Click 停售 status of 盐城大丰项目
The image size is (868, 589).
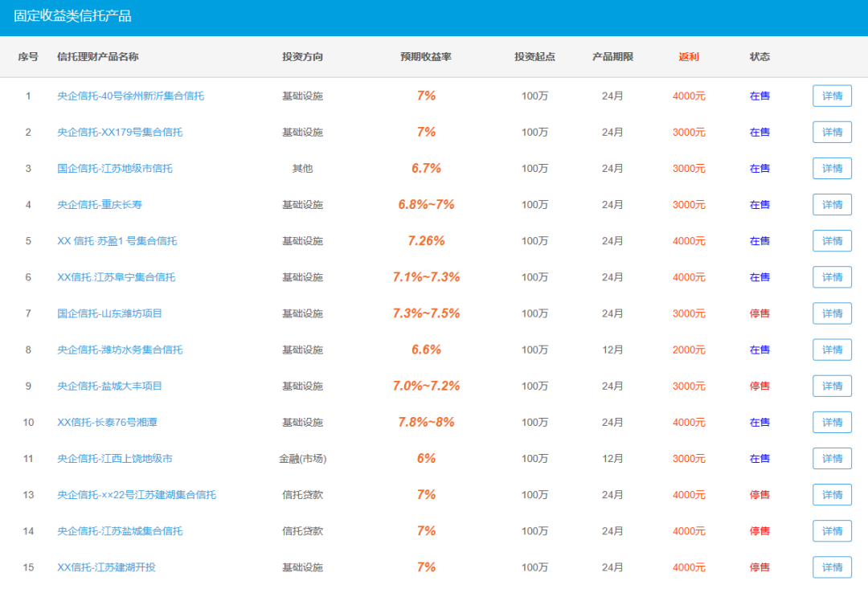tap(759, 386)
